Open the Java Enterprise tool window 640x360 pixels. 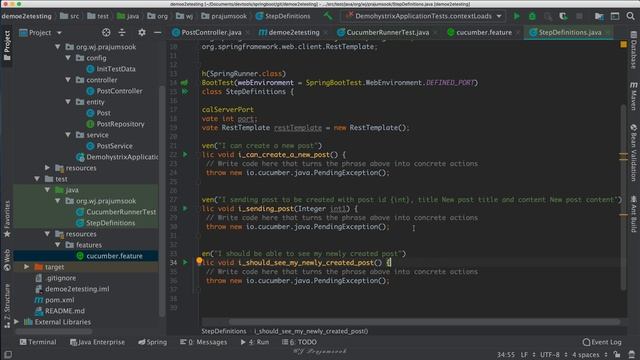tap(97, 342)
